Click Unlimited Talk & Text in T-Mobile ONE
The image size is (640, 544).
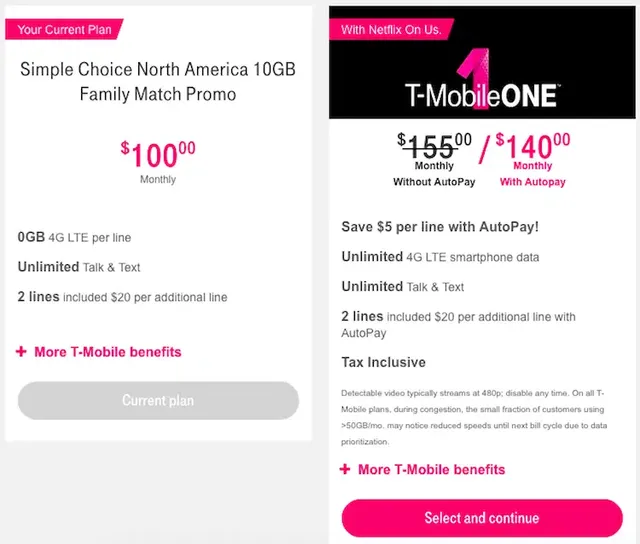403,287
